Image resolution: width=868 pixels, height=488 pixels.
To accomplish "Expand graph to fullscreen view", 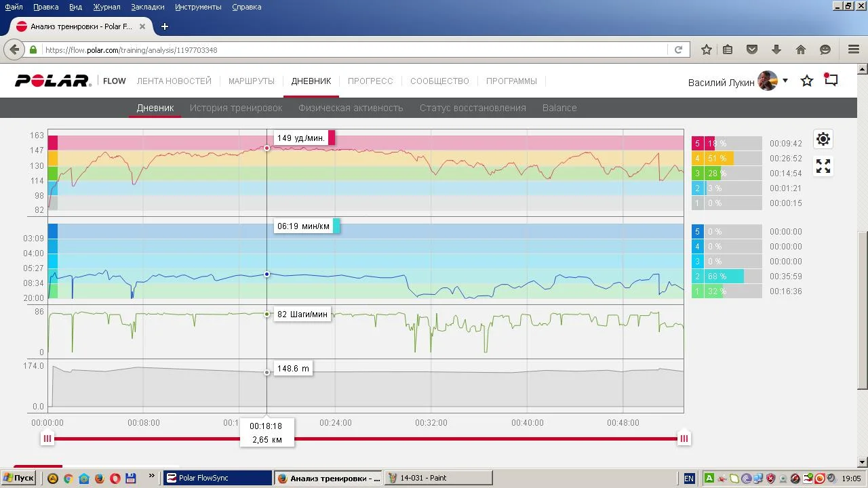I will pyautogui.click(x=823, y=166).
